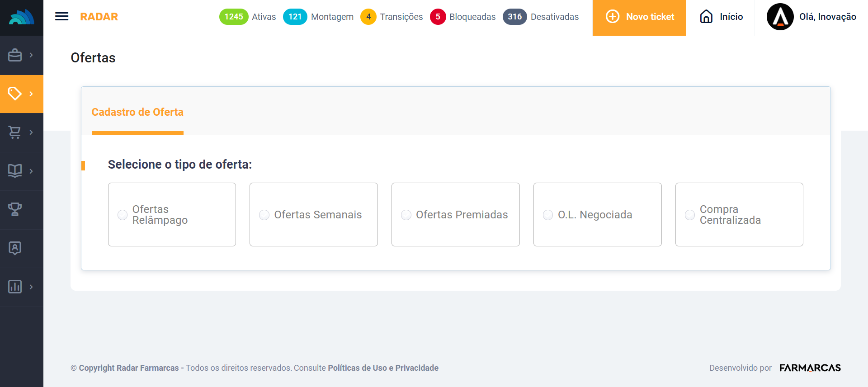
Task: Select the price tag offers icon
Action: pos(15,94)
